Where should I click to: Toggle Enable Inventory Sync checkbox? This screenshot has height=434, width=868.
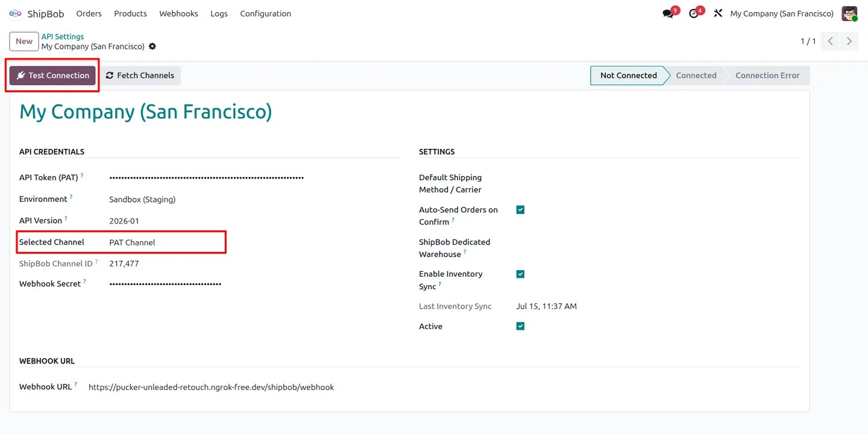click(x=520, y=274)
